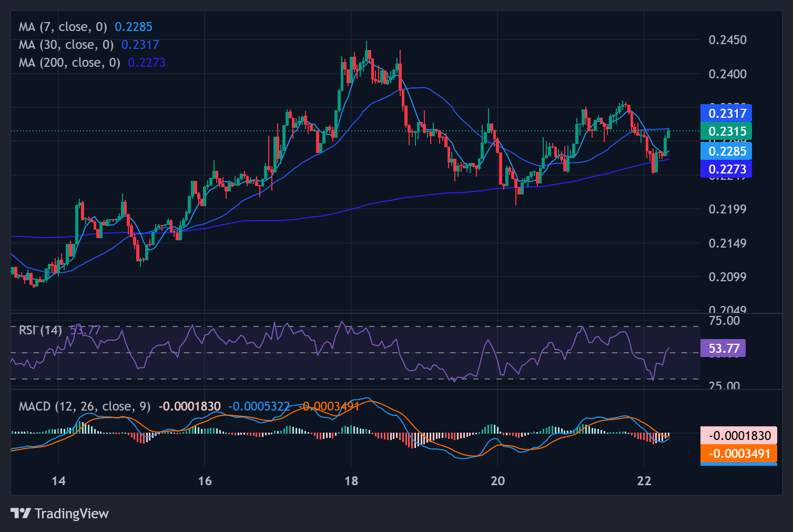Image resolution: width=793 pixels, height=532 pixels.
Task: Click the 0.2099 price scale label
Action: [x=727, y=277]
